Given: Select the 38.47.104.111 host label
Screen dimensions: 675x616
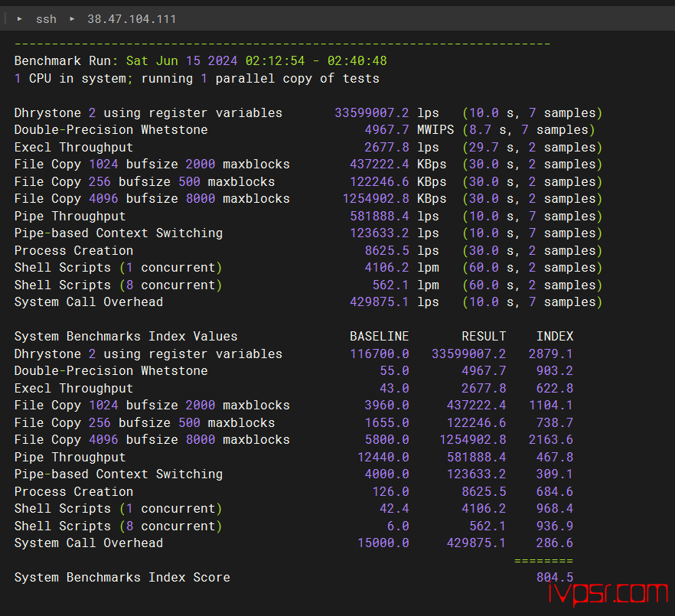Looking at the screenshot, I should pos(132,19).
